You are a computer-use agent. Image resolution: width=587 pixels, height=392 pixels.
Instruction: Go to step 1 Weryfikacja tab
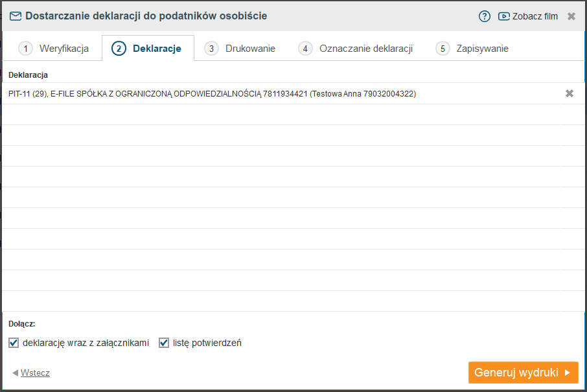pos(54,49)
